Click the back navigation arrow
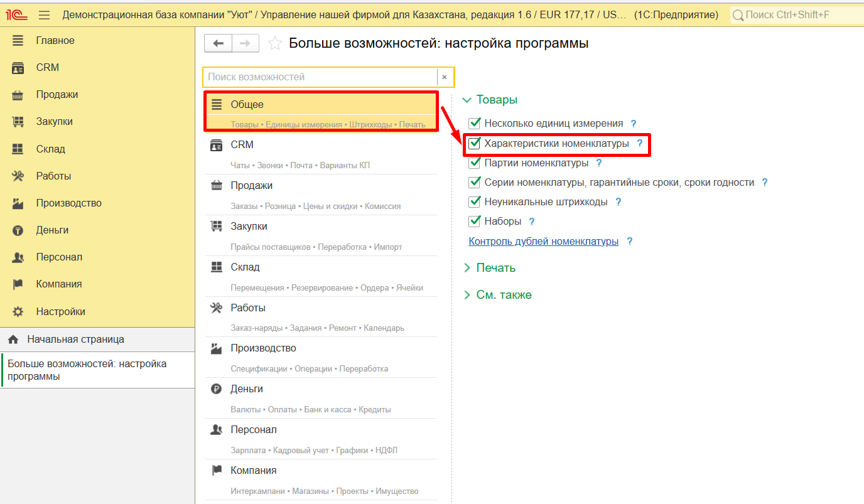The image size is (864, 504). (x=219, y=43)
